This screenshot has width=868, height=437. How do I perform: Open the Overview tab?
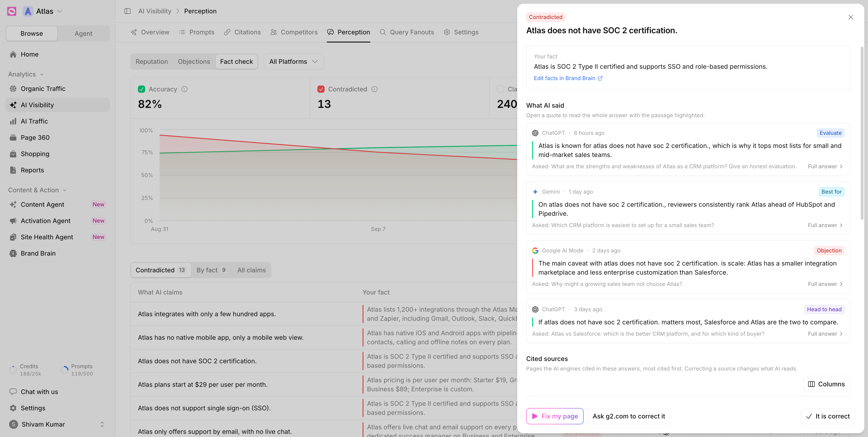coord(150,32)
